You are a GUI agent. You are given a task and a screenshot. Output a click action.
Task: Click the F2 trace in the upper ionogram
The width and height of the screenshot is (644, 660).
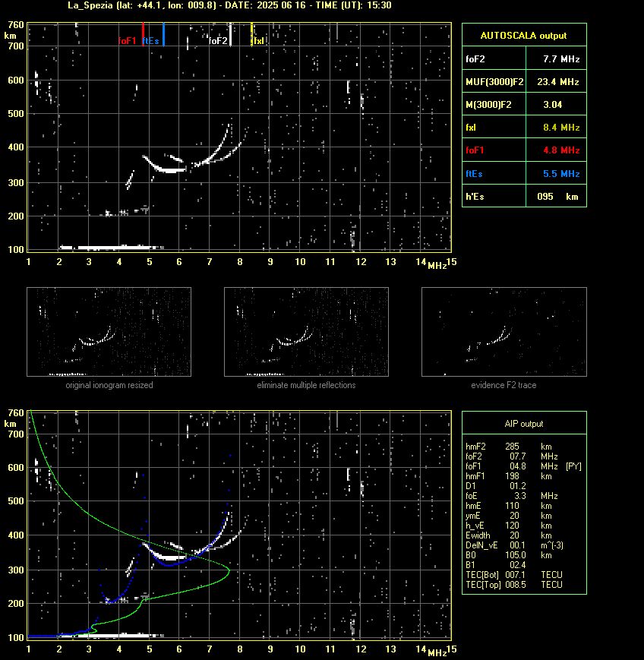(210, 156)
